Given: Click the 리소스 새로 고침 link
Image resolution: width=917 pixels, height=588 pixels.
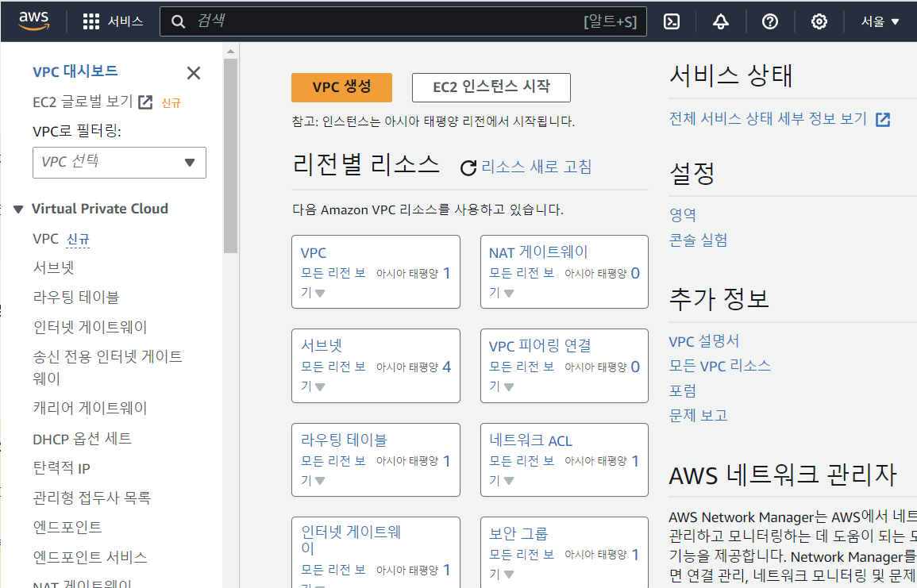Looking at the screenshot, I should (536, 167).
